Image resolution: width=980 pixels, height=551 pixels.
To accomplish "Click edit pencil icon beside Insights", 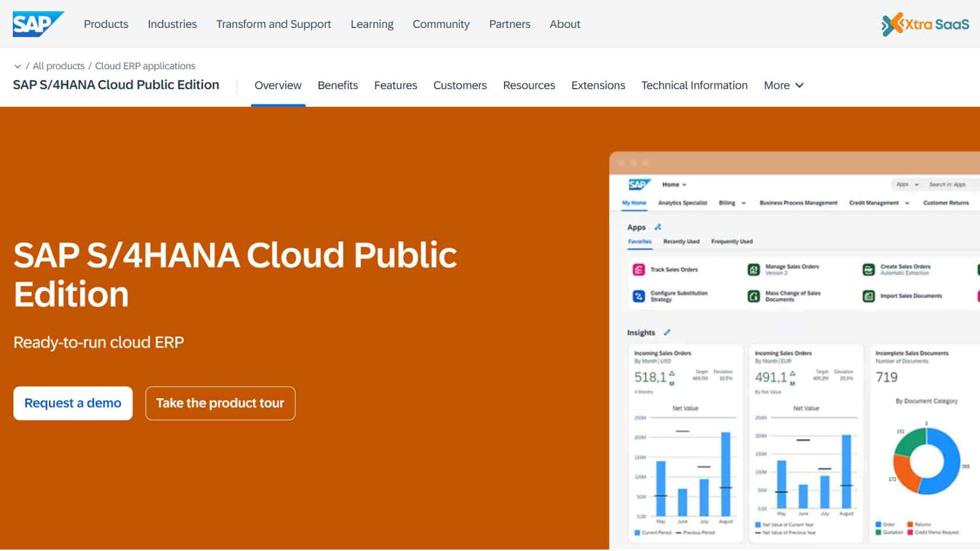I will pyautogui.click(x=667, y=332).
